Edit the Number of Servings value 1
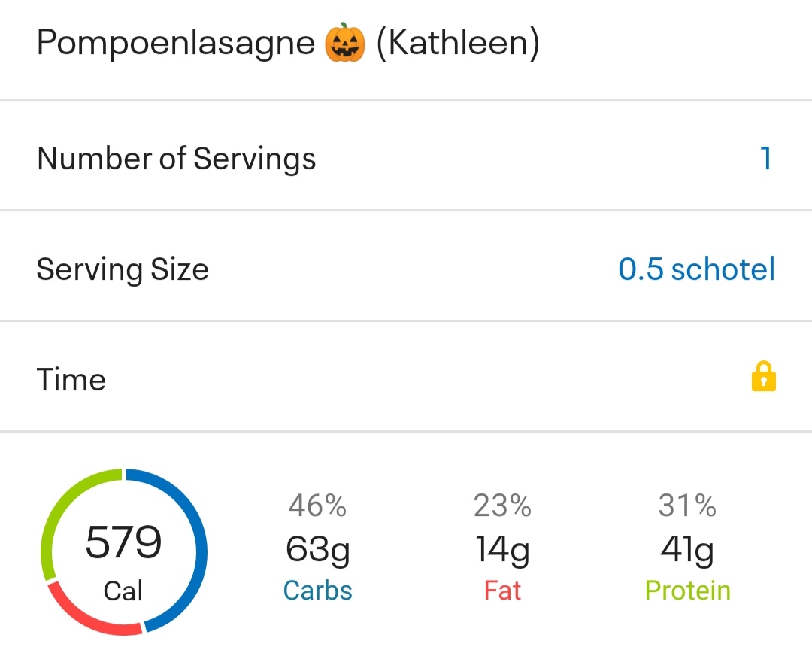Image resolution: width=812 pixels, height=668 pixels. pyautogui.click(x=765, y=159)
